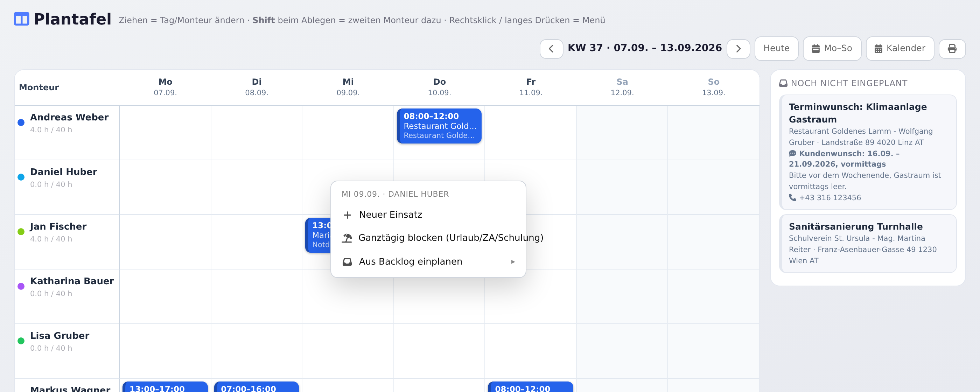Click Andreas Weber's blue color dot
The height and width of the screenshot is (392, 980).
coord(21,122)
